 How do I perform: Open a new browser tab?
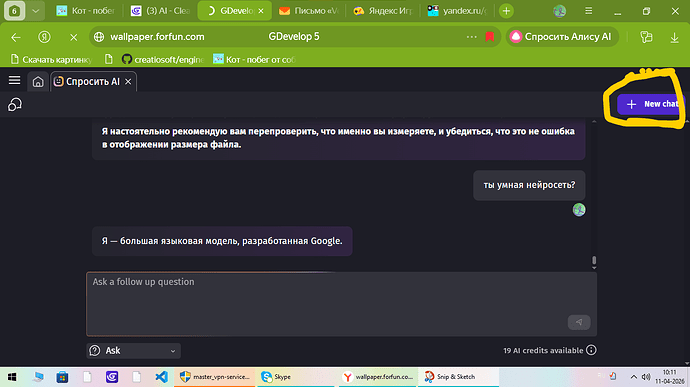(x=506, y=11)
